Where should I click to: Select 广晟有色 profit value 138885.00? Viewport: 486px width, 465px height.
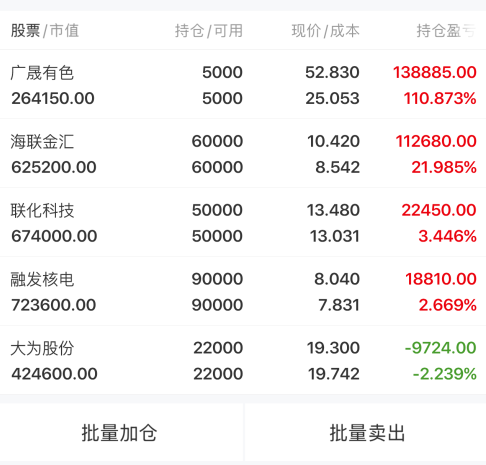pos(435,72)
